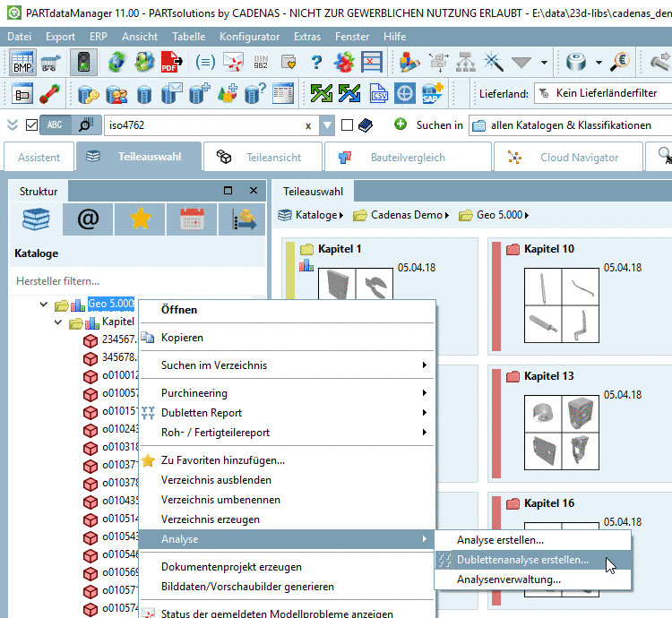Select tree item 234567
The height and width of the screenshot is (618, 672).
click(x=110, y=339)
